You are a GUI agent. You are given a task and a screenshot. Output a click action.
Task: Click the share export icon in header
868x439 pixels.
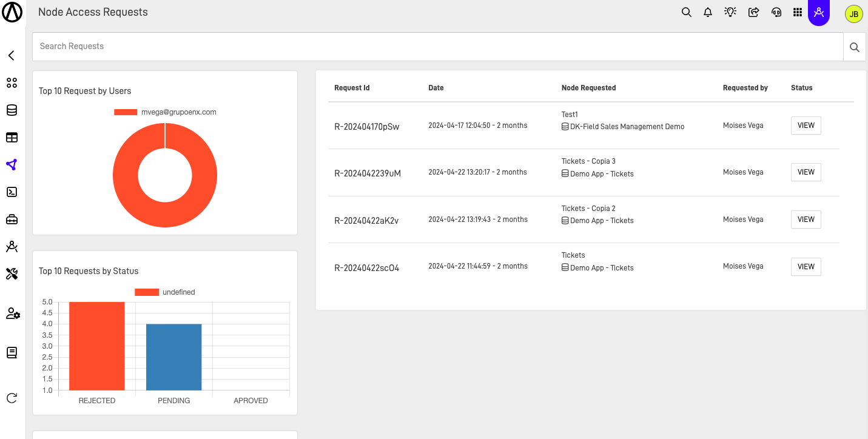tap(753, 12)
